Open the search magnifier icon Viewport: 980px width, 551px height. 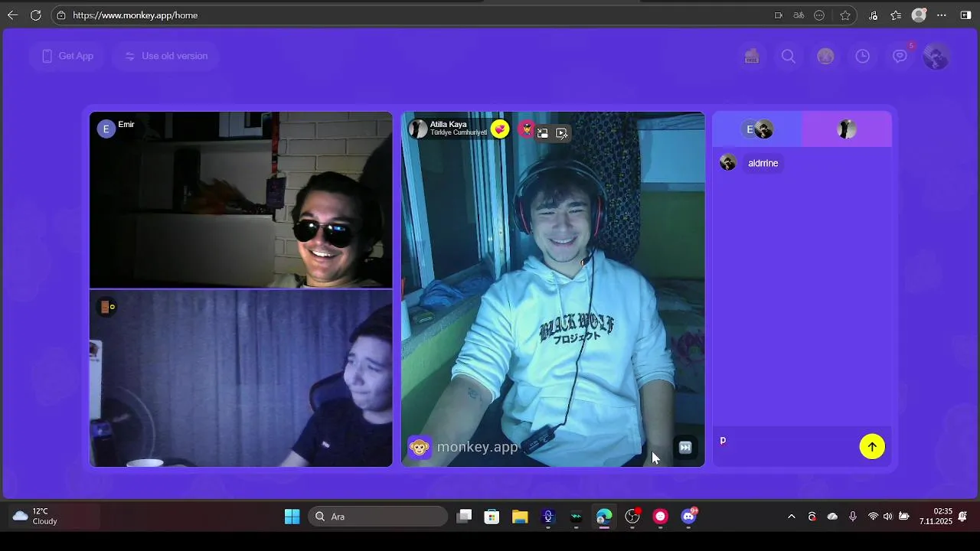click(x=789, y=57)
